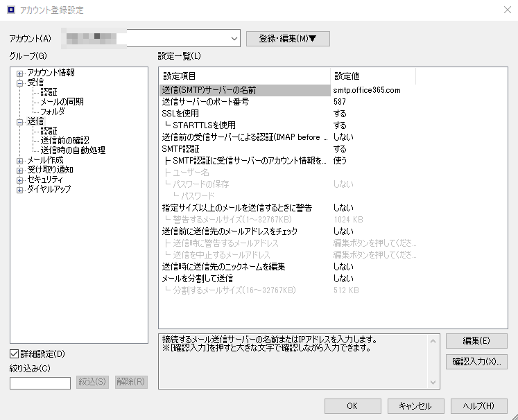Close the アカウント登録設定 dialog

[508, 10]
